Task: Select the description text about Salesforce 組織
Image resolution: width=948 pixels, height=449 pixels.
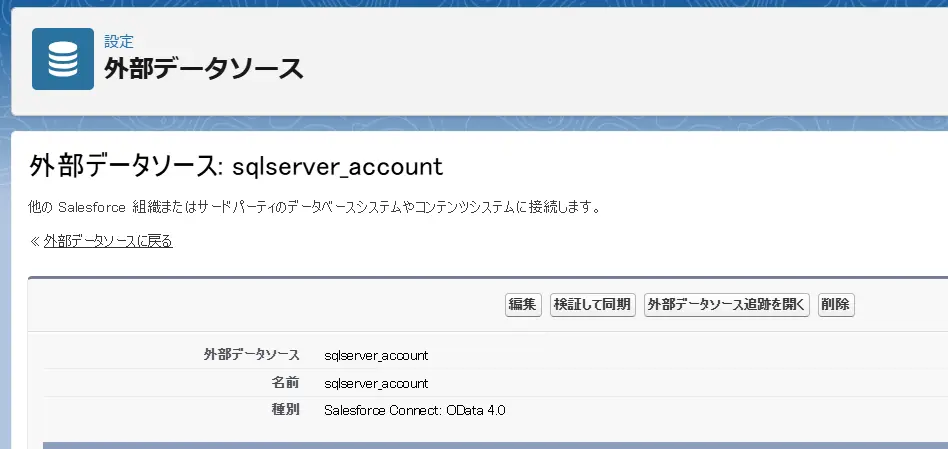Action: pyautogui.click(x=314, y=208)
